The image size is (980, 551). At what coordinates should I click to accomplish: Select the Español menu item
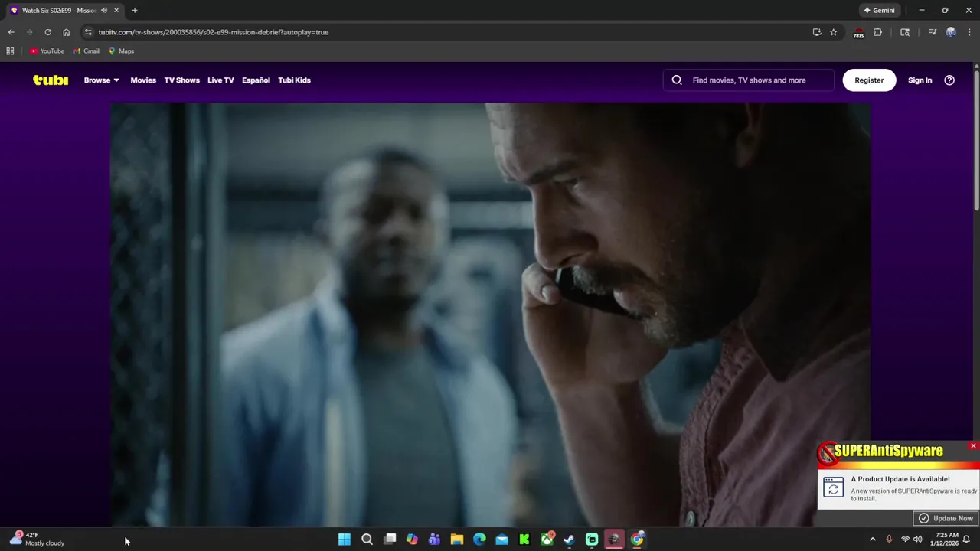point(256,80)
